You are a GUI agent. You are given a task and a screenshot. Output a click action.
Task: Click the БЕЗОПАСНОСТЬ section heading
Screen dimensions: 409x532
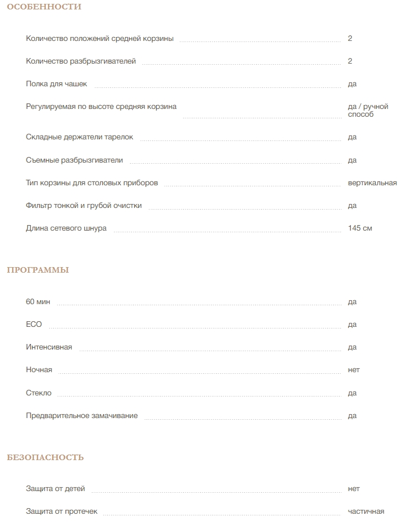pos(45,457)
